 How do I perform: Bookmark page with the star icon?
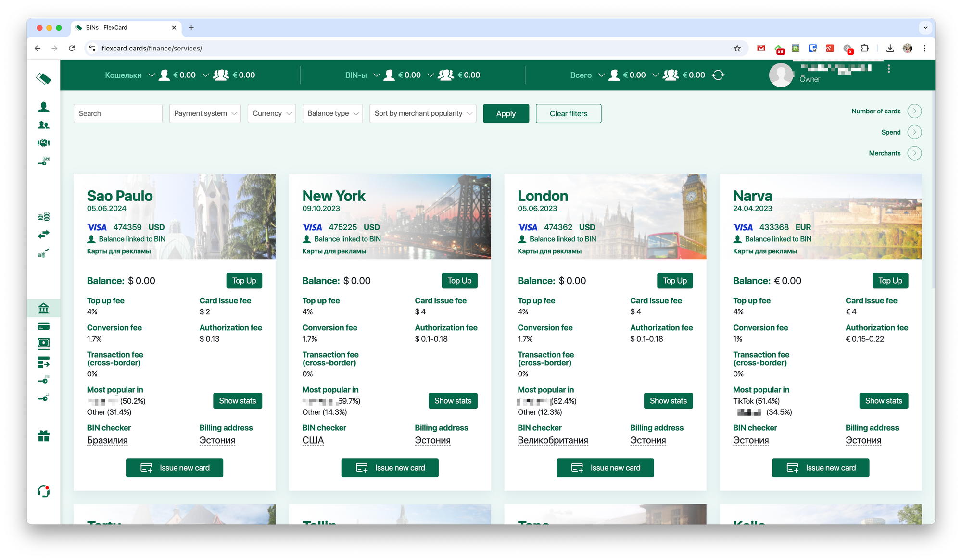737,48
